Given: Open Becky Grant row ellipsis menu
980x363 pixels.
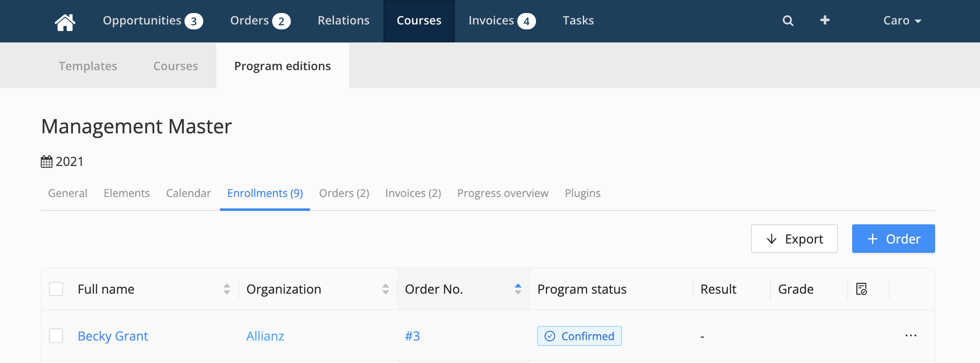Looking at the screenshot, I should [911, 335].
